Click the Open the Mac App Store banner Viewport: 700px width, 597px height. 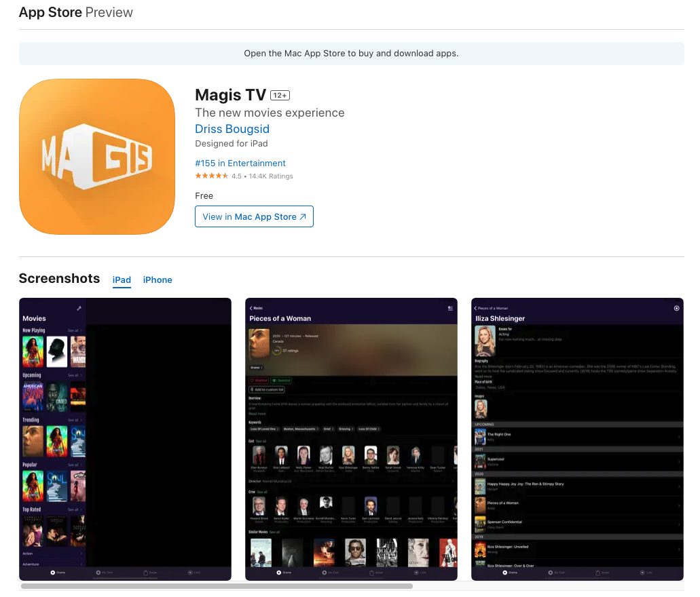point(351,54)
